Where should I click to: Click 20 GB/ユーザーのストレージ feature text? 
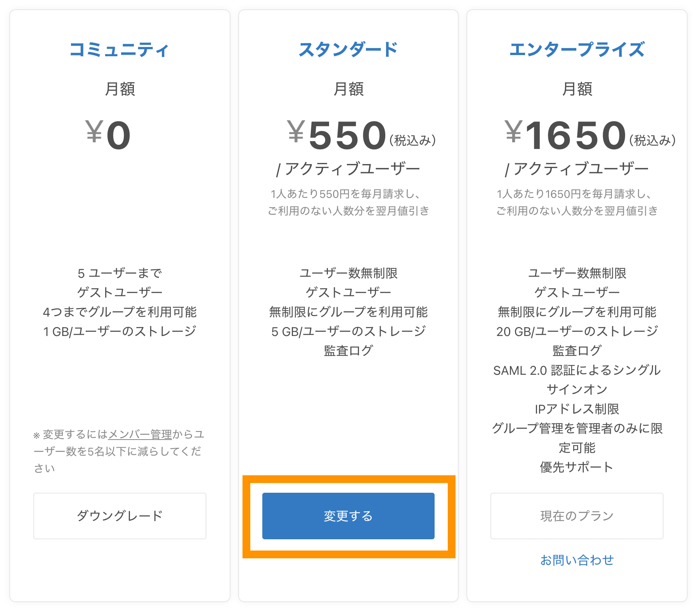[x=577, y=331]
